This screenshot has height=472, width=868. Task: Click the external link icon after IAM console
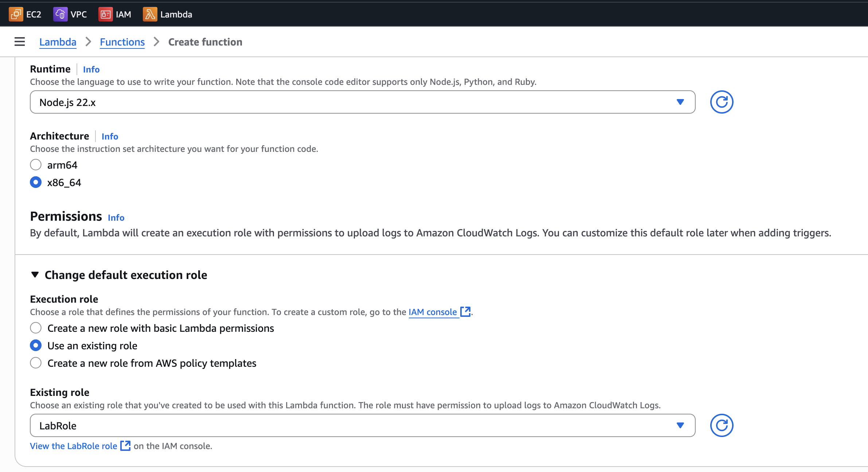(465, 312)
